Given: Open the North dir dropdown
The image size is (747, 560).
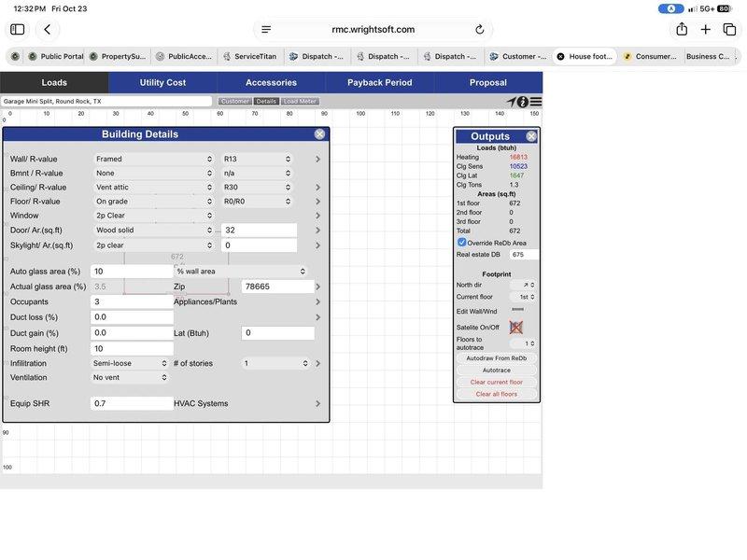Looking at the screenshot, I should [523, 285].
